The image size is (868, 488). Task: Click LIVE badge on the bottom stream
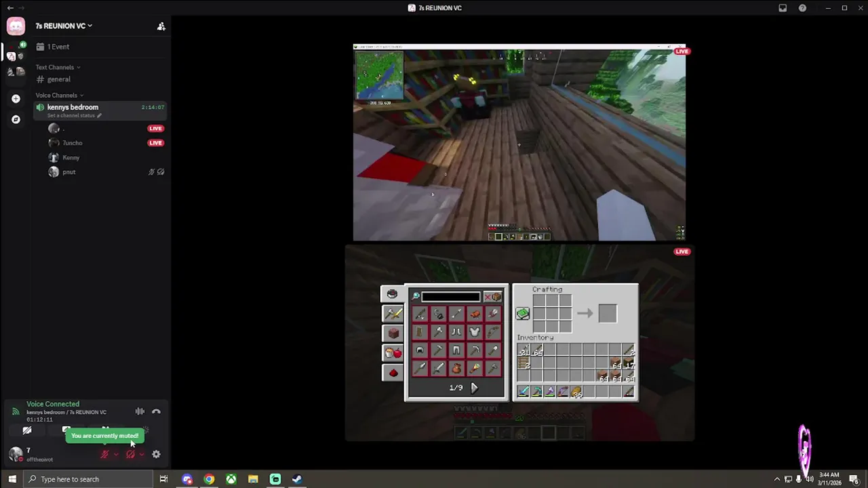[x=682, y=251]
